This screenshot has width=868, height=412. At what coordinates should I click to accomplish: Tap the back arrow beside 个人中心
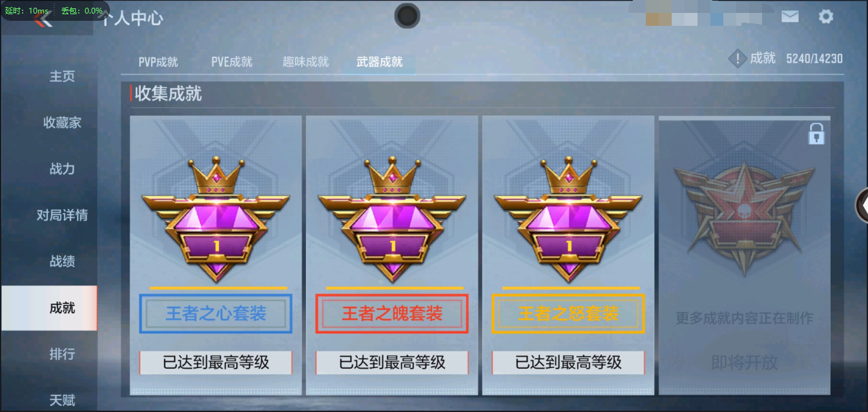[x=43, y=20]
